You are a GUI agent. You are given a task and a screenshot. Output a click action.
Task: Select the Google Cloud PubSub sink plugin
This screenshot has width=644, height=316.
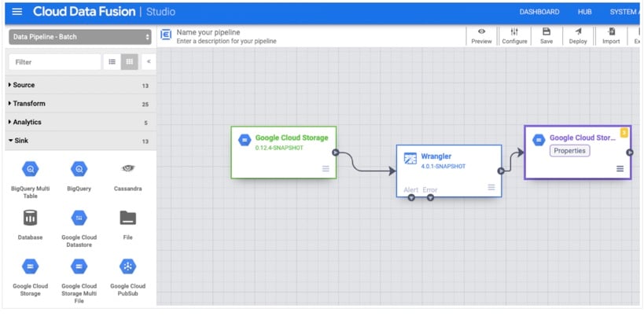click(x=127, y=267)
